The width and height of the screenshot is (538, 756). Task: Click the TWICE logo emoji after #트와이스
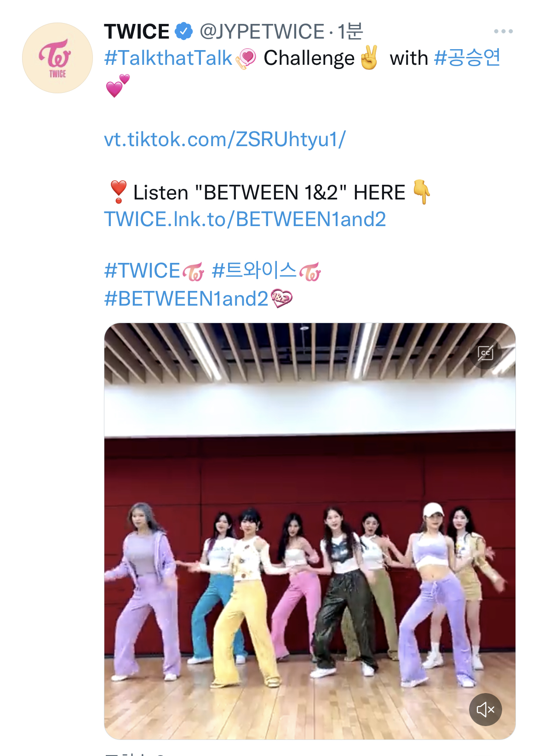[x=310, y=272]
